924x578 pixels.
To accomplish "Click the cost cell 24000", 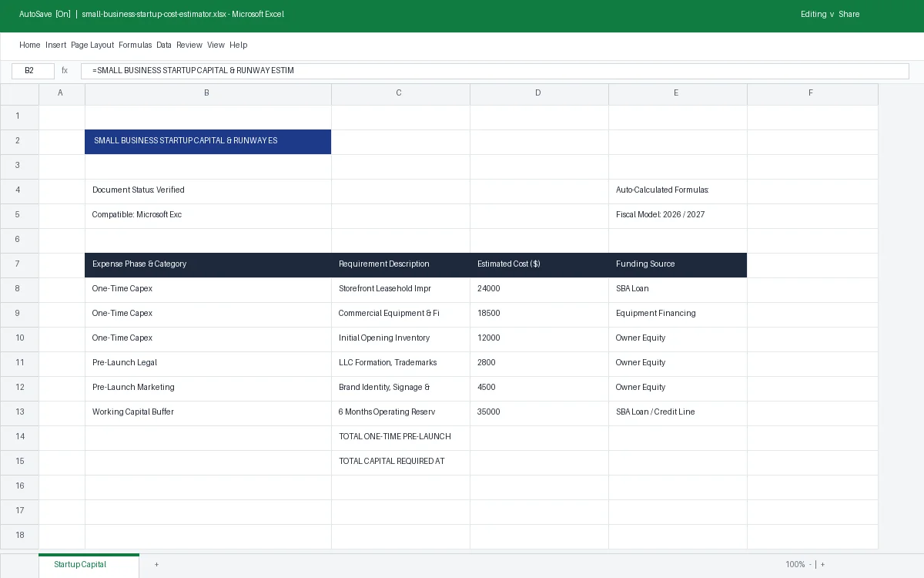I will [x=539, y=290].
